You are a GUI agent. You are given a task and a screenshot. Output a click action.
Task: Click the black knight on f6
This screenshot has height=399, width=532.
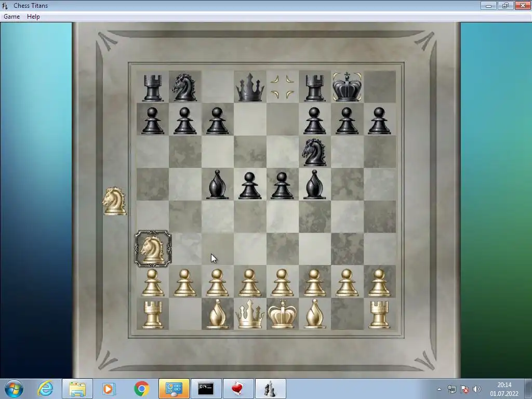(314, 152)
